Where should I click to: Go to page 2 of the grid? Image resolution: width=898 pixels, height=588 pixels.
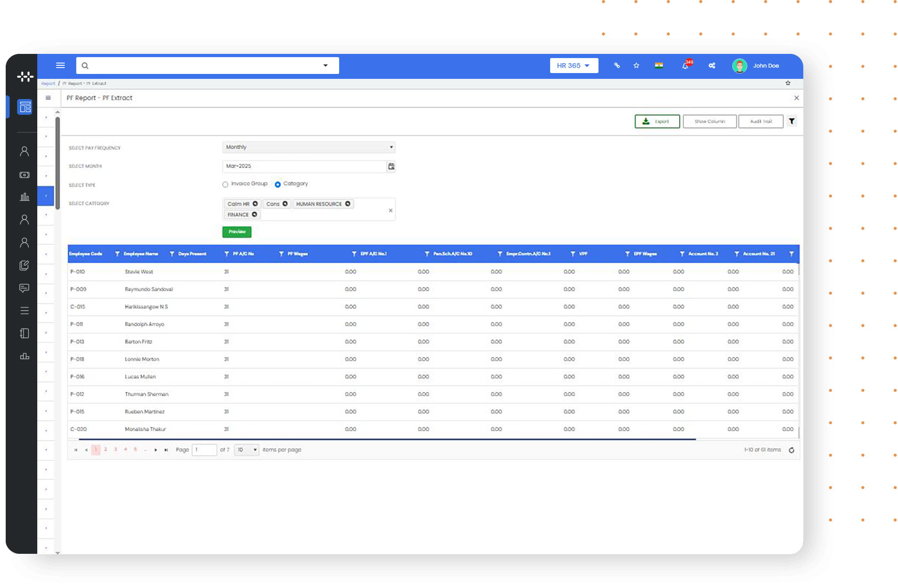[105, 450]
